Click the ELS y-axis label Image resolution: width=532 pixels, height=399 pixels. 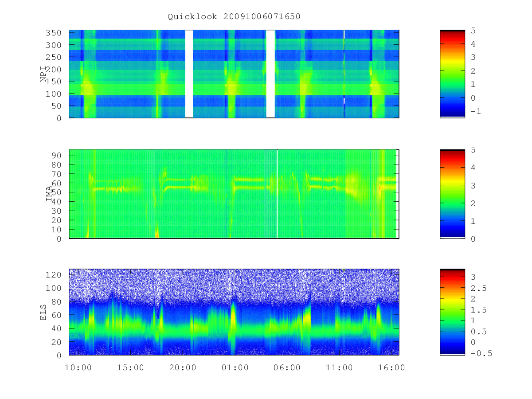click(x=43, y=312)
